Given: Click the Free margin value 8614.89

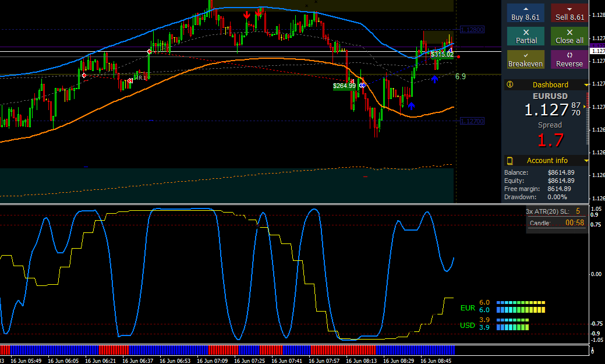Looking at the screenshot, I should coord(559,189).
